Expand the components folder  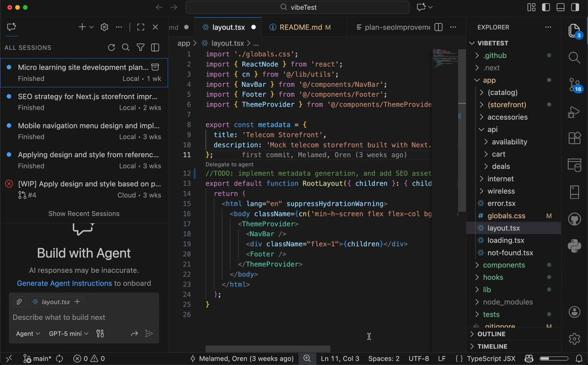pos(504,265)
